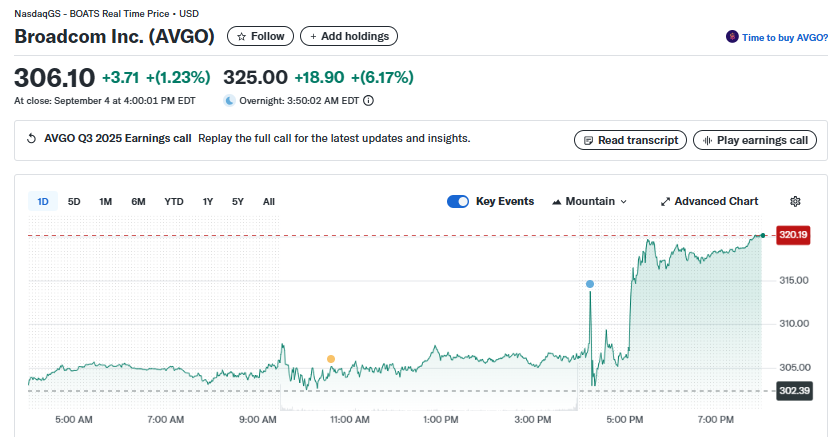Viewport: 836px width, 437px height.
Task: Click the At close September 4 timestamp
Action: click(x=104, y=101)
